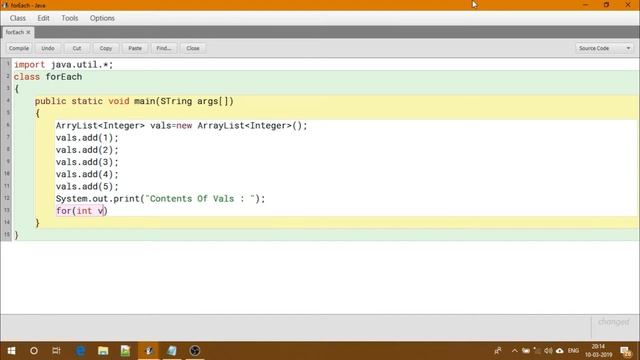This screenshot has height=360, width=640.
Task: Click the 'for(int v)' statement
Action: 82,211
